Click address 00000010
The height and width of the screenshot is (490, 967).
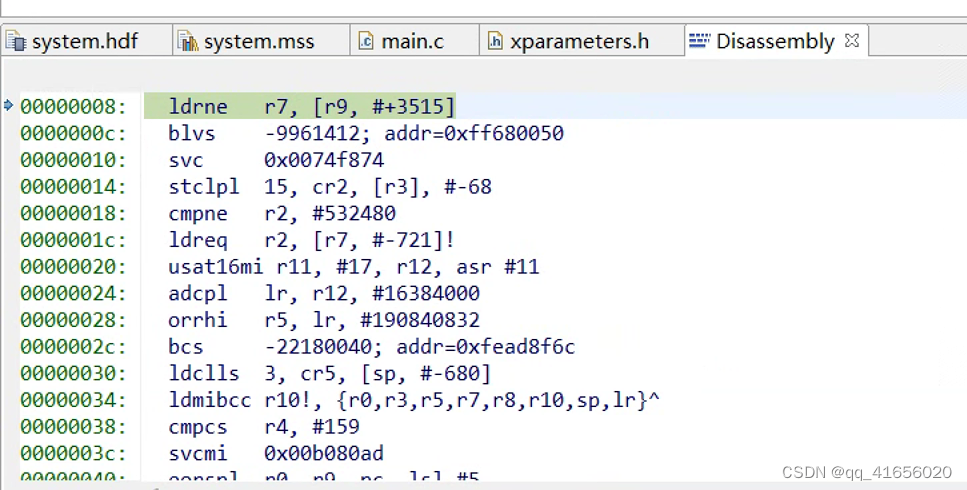click(x=73, y=160)
